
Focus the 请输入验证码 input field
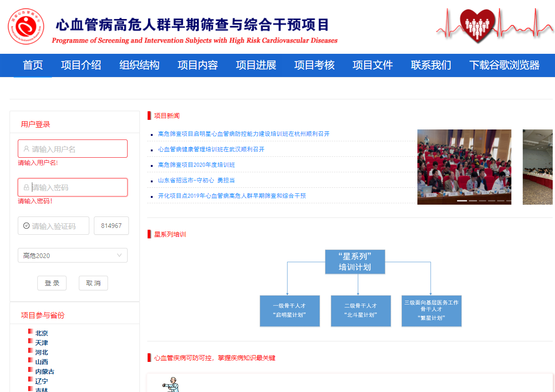[57, 226]
